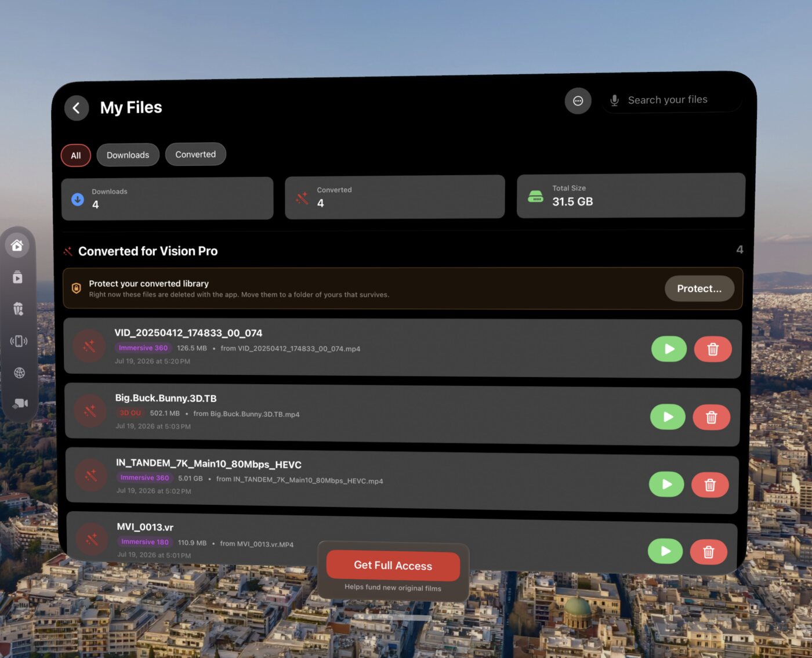Open the video library icon in sidebar
Screen dimensions: 812x658
(x=18, y=277)
